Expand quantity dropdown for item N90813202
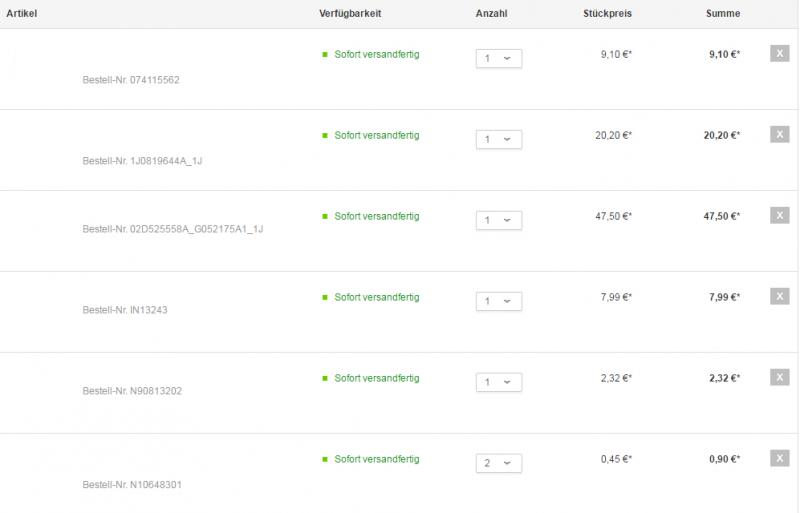 click(x=498, y=383)
